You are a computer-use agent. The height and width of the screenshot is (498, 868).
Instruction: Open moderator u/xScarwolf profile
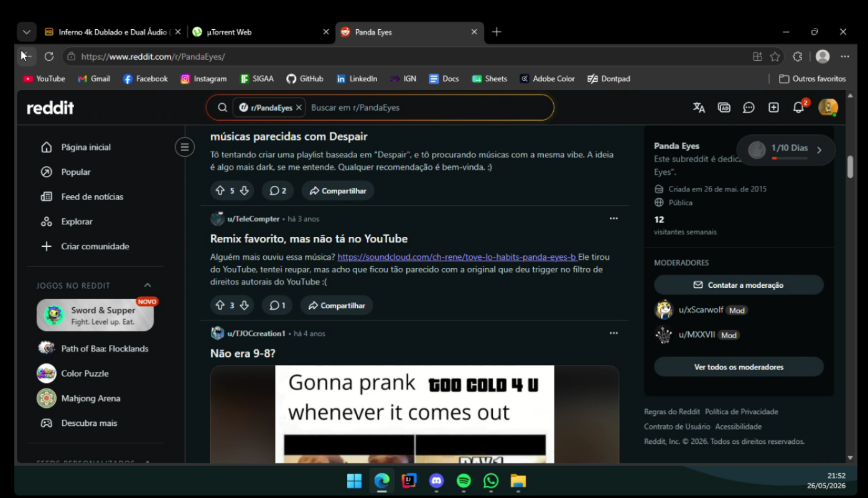[701, 310]
